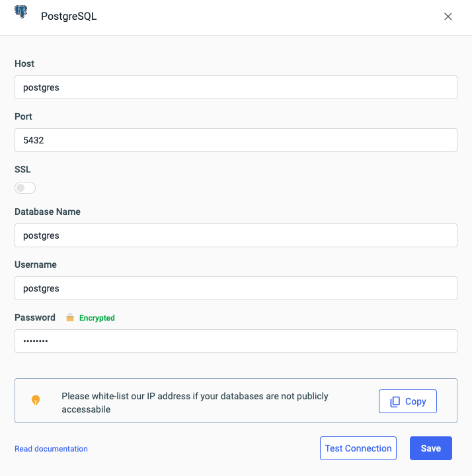Toggle the SSL switch on
The height and width of the screenshot is (476, 472).
[x=25, y=188]
